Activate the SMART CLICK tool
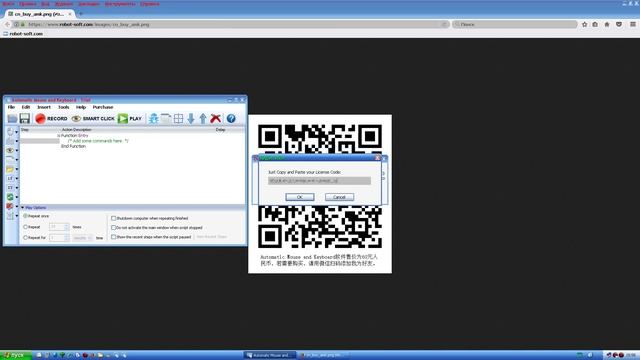Viewport: 640px width, 360px height. click(93, 118)
